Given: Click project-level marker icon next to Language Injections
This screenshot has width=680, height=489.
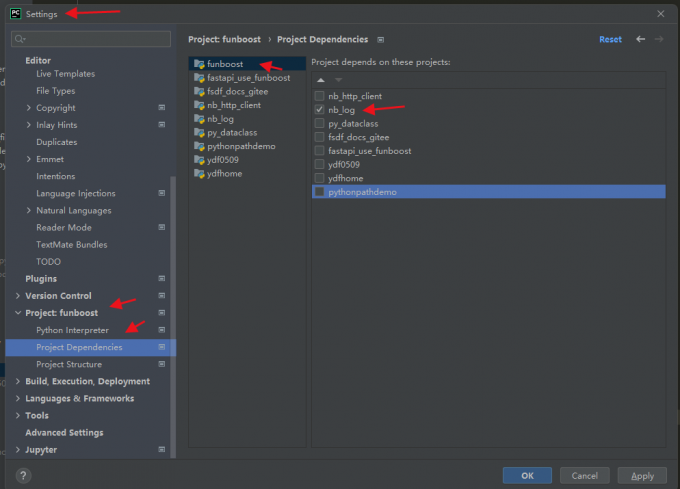Looking at the screenshot, I should (162, 193).
